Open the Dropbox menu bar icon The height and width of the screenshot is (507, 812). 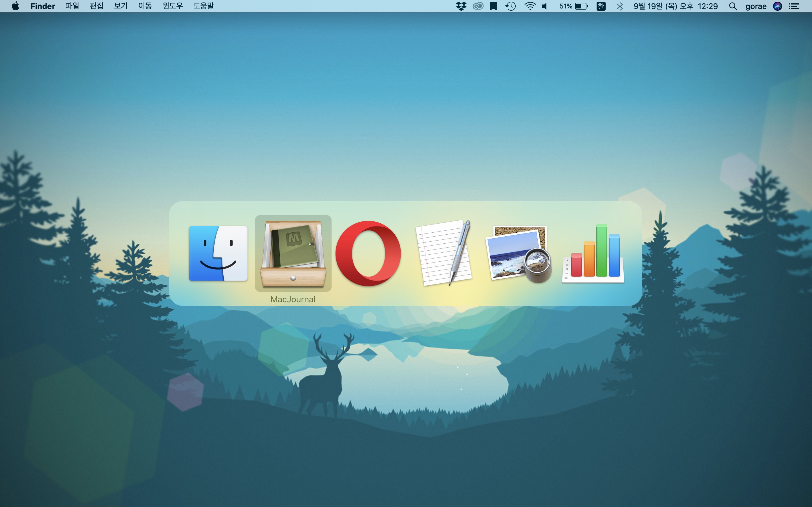tap(461, 6)
